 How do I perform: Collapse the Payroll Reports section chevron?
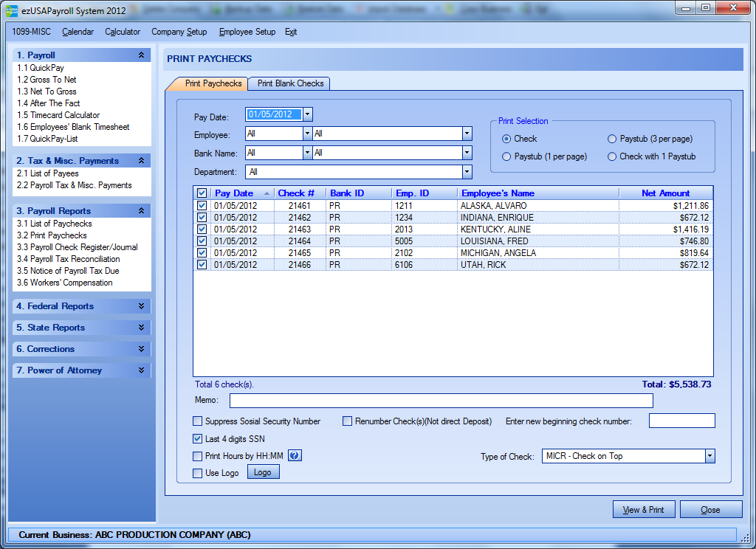click(x=141, y=211)
